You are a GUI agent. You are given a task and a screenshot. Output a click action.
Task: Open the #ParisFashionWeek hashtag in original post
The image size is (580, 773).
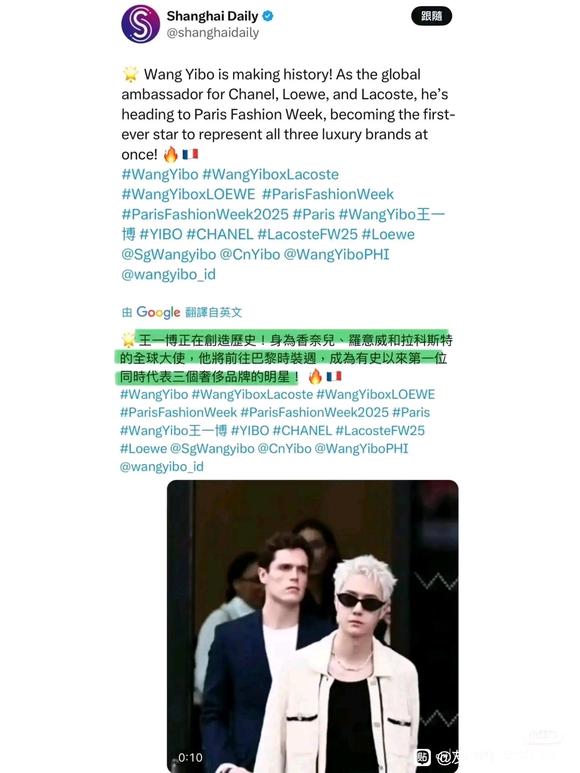tap(328, 194)
